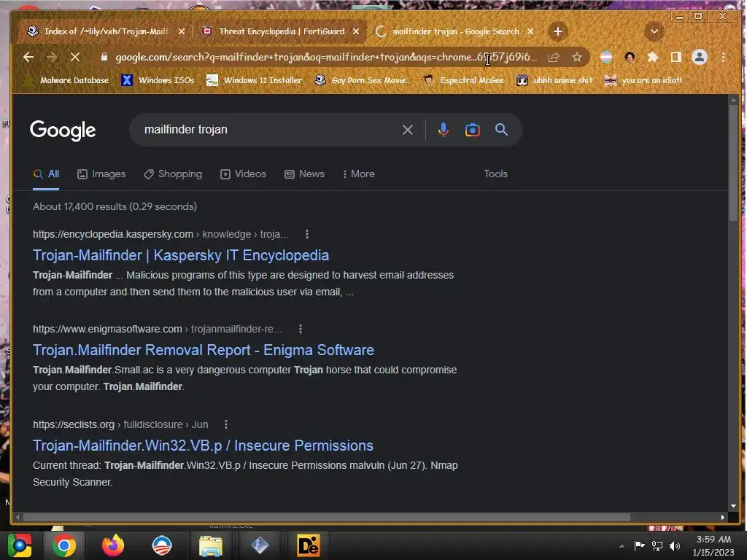The width and height of the screenshot is (747, 560).
Task: Open options menu for the Kaspersky result
Action: click(x=307, y=234)
